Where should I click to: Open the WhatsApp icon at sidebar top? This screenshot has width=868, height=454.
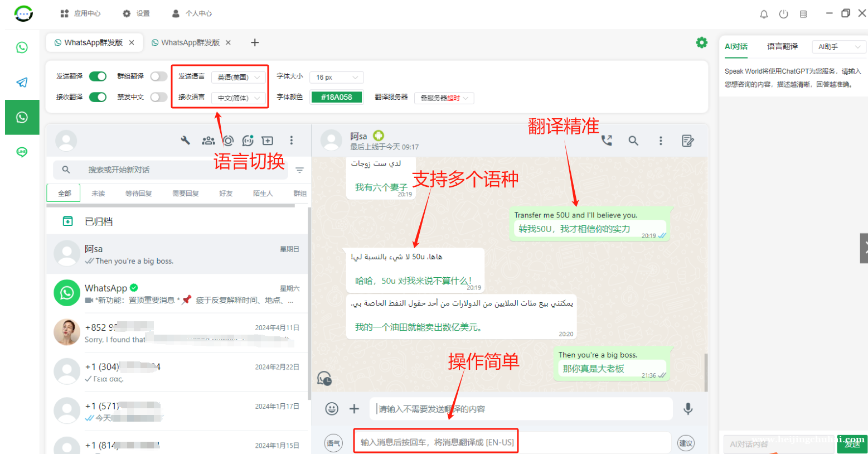[22, 47]
